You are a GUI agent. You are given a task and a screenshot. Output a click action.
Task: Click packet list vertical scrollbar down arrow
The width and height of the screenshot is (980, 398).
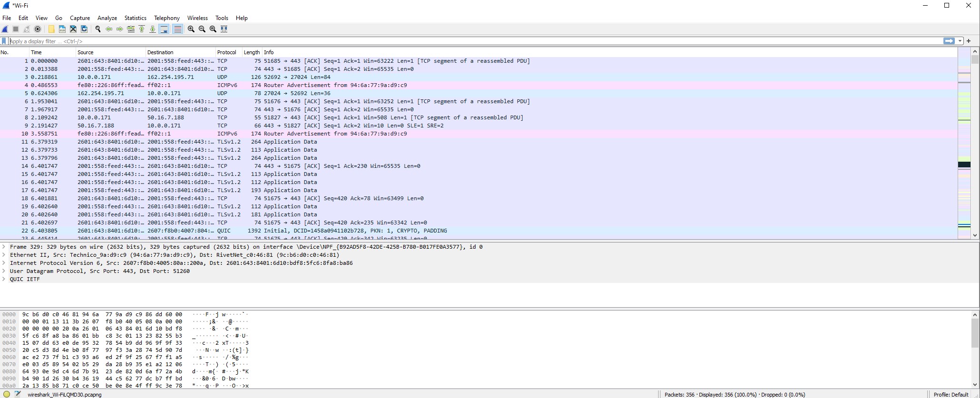pyautogui.click(x=975, y=235)
